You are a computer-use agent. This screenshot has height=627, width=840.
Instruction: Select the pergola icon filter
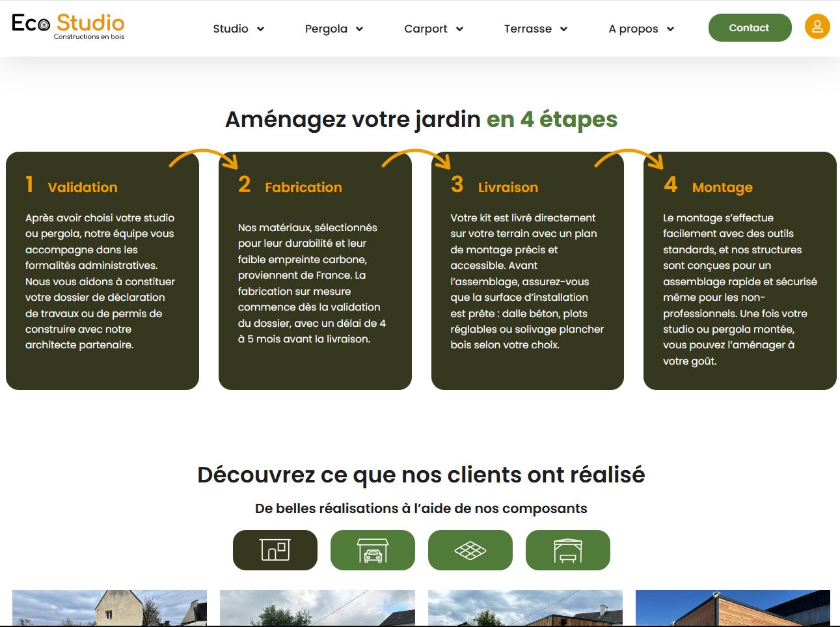tap(568, 550)
